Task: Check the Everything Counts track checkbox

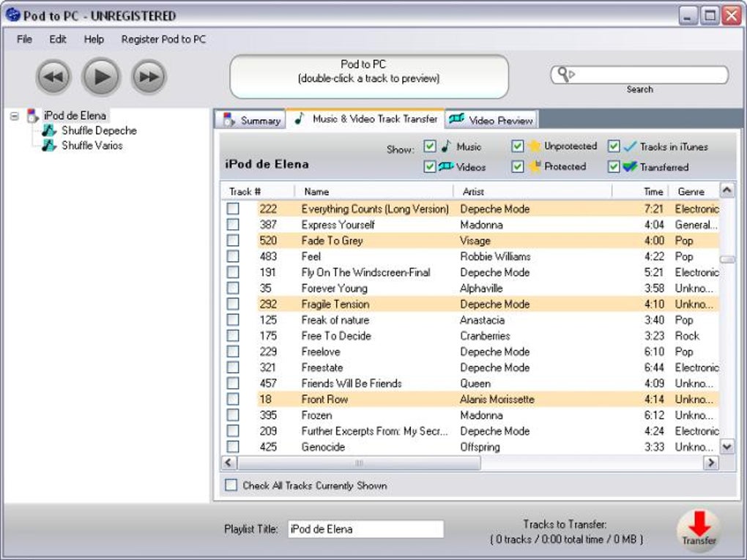Action: click(x=233, y=209)
